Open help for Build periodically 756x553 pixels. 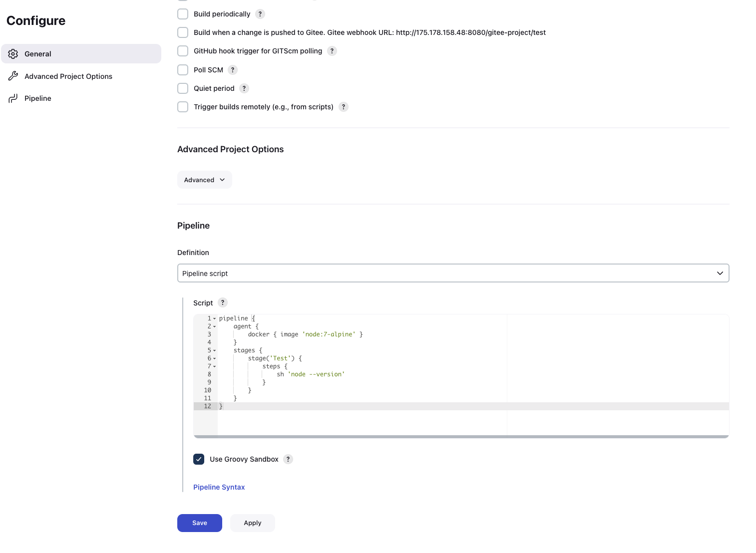click(x=260, y=14)
